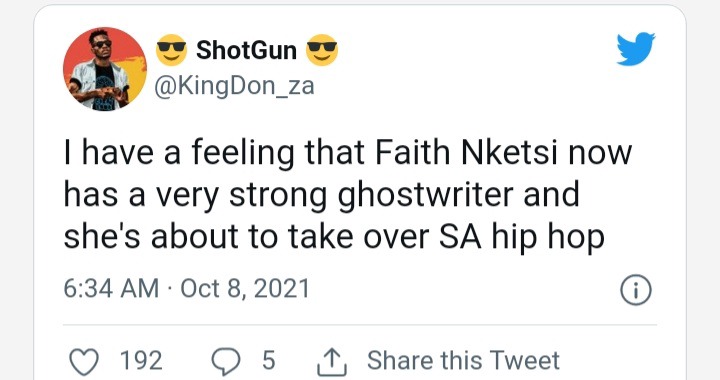View the 192 likes count
This screenshot has height=380, width=720.
(141, 361)
